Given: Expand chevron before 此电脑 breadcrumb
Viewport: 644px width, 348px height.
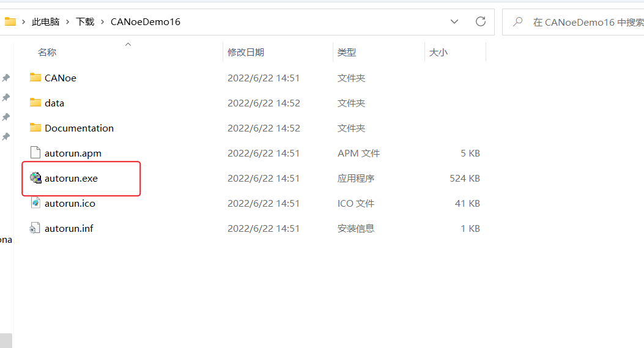Looking at the screenshot, I should [x=23, y=22].
